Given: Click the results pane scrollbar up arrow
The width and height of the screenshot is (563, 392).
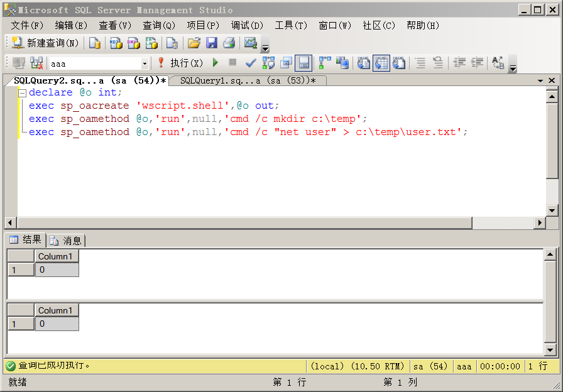Looking at the screenshot, I should point(550,255).
